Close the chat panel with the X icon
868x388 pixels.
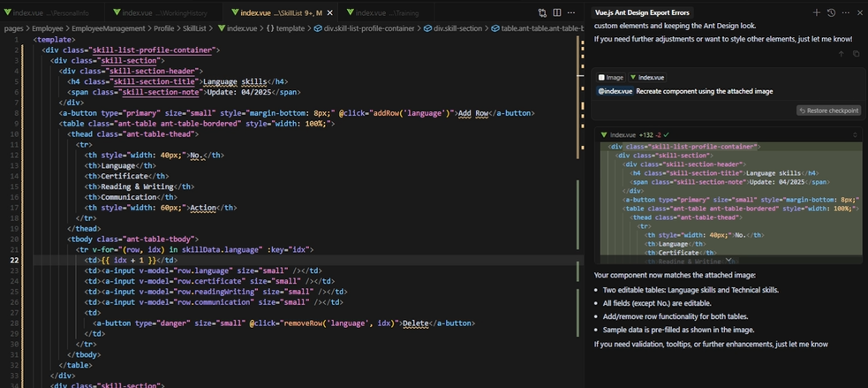pos(860,13)
